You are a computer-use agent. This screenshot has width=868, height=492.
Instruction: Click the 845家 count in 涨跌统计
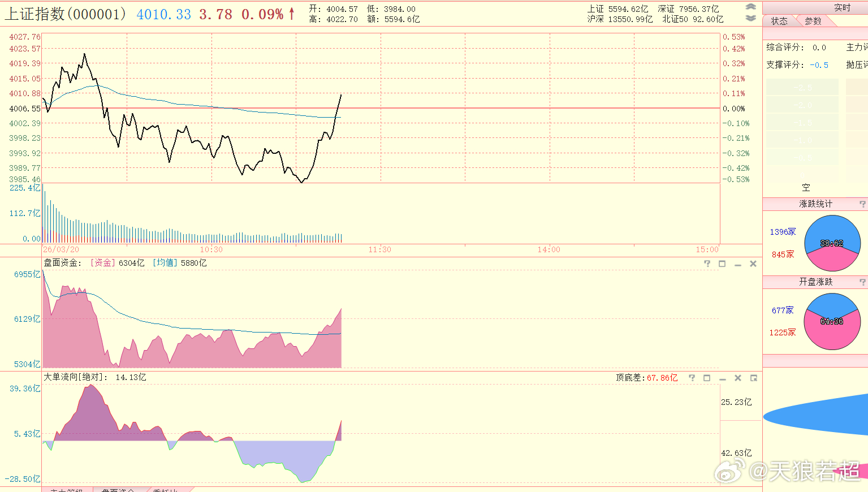783,254
